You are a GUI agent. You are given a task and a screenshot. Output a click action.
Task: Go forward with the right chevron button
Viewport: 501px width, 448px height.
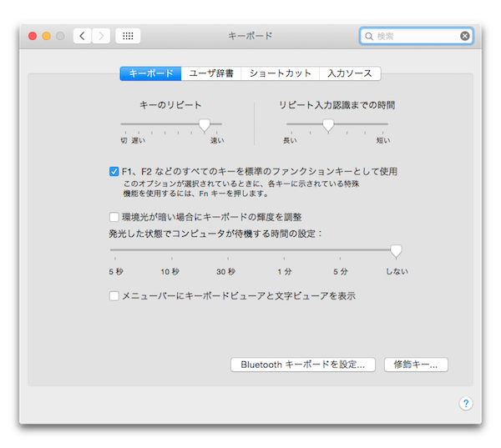point(101,36)
